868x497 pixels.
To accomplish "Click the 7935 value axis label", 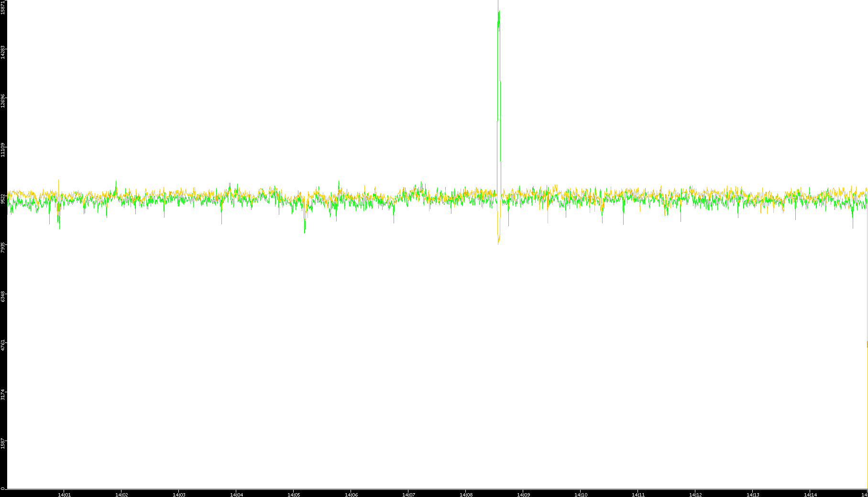I will [x=3, y=247].
